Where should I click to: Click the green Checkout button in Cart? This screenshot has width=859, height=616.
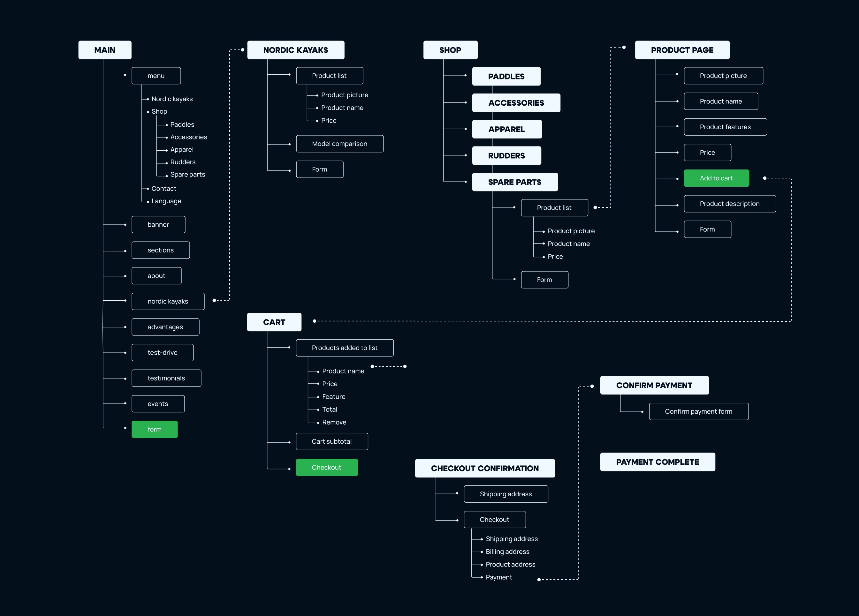click(x=326, y=467)
